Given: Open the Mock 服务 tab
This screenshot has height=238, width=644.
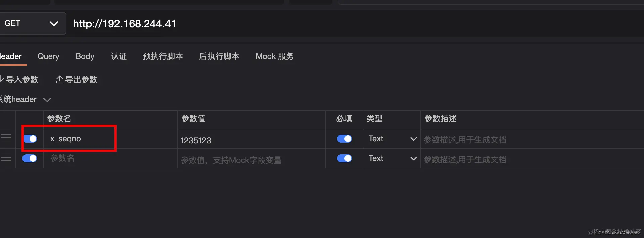Looking at the screenshot, I should pos(274,56).
